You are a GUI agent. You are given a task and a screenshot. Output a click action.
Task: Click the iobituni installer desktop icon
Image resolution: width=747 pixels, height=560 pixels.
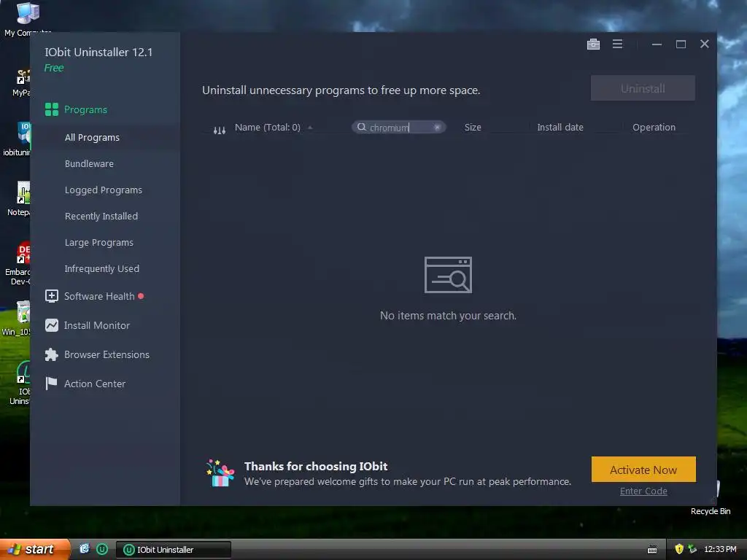tap(18, 139)
